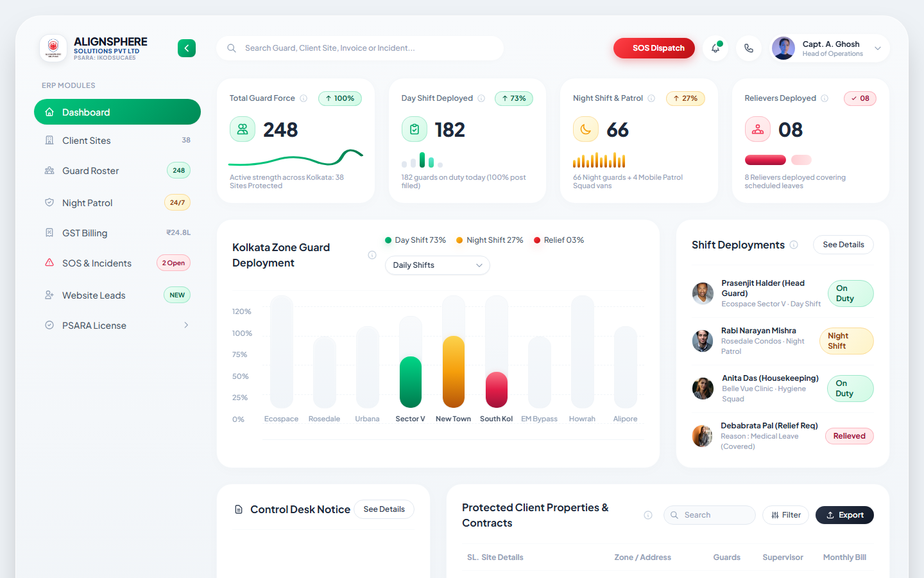Click the moon icon on Night Shift card

coord(586,130)
